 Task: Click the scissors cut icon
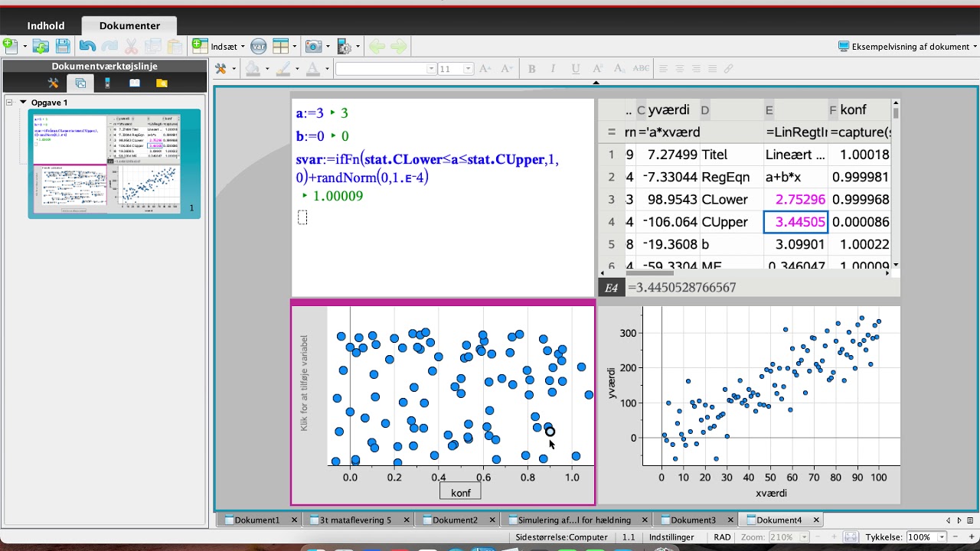pyautogui.click(x=131, y=46)
